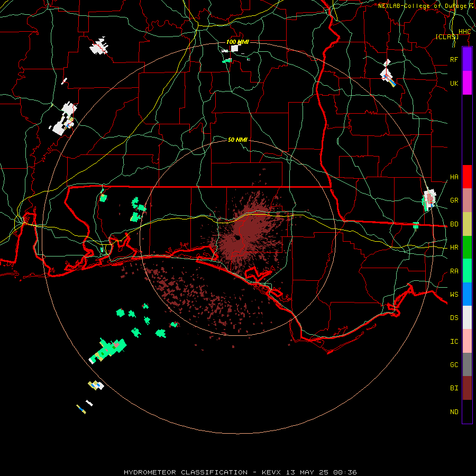Click the ND legend label
Screen dimensions: 476x476
coord(454,412)
